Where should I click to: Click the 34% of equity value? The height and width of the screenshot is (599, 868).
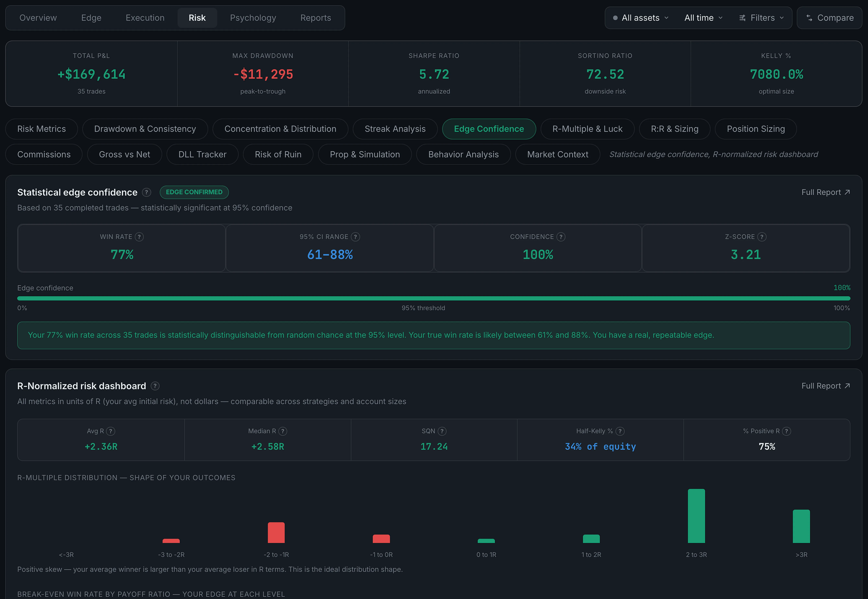600,447
